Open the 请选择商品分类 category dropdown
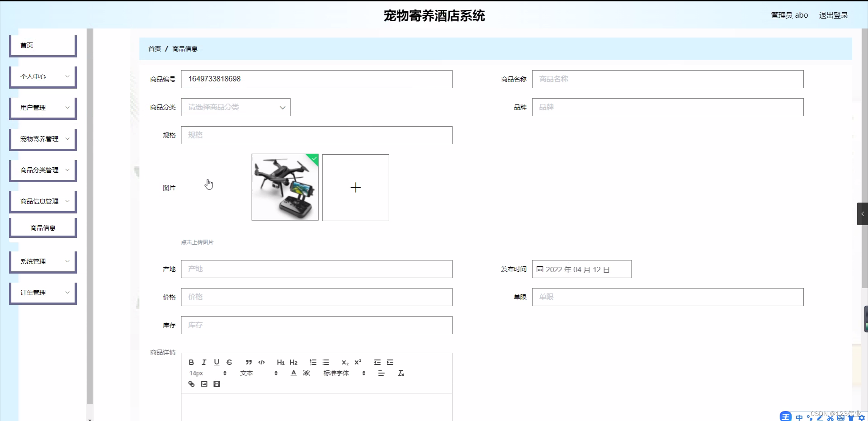This screenshot has width=868, height=421. [235, 107]
